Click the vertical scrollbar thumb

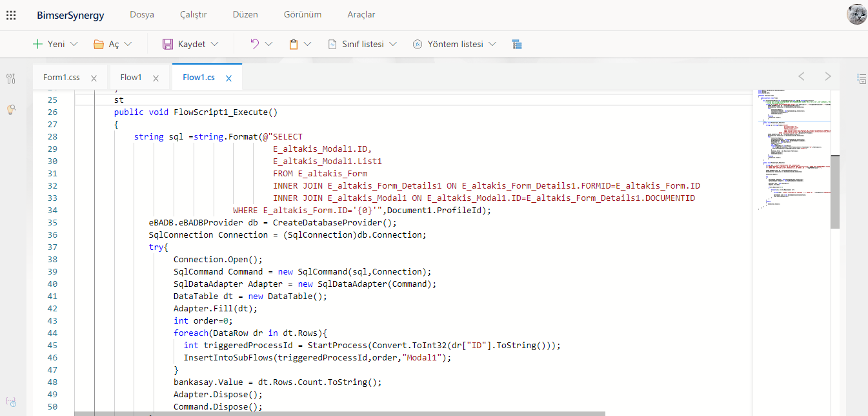(834, 192)
